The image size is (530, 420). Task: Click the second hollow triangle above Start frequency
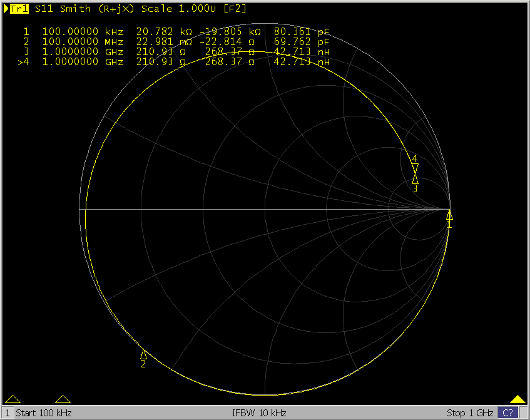(x=63, y=399)
